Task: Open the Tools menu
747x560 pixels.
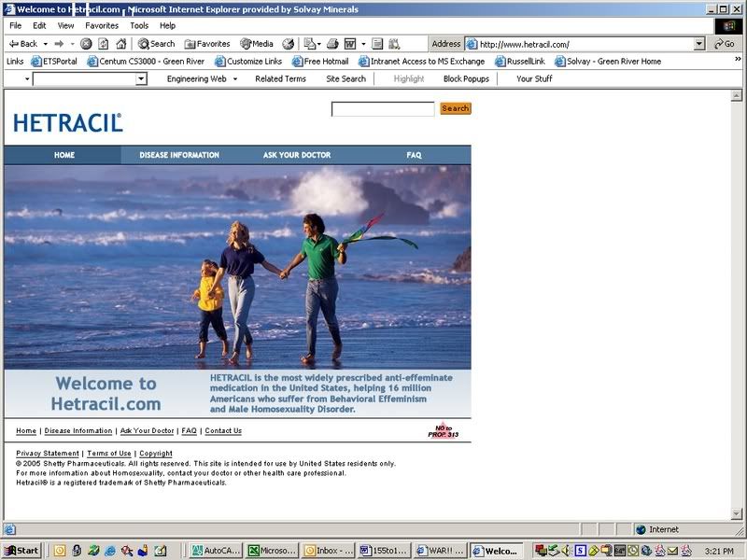Action: (139, 26)
